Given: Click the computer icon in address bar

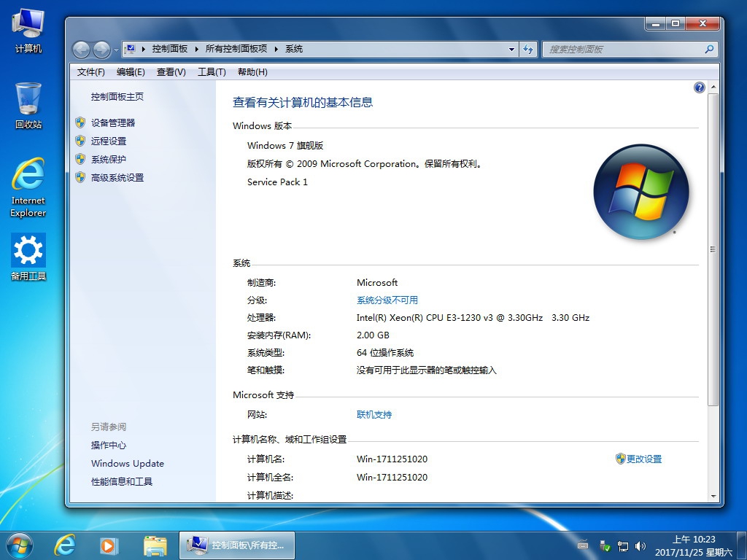Looking at the screenshot, I should (130, 49).
